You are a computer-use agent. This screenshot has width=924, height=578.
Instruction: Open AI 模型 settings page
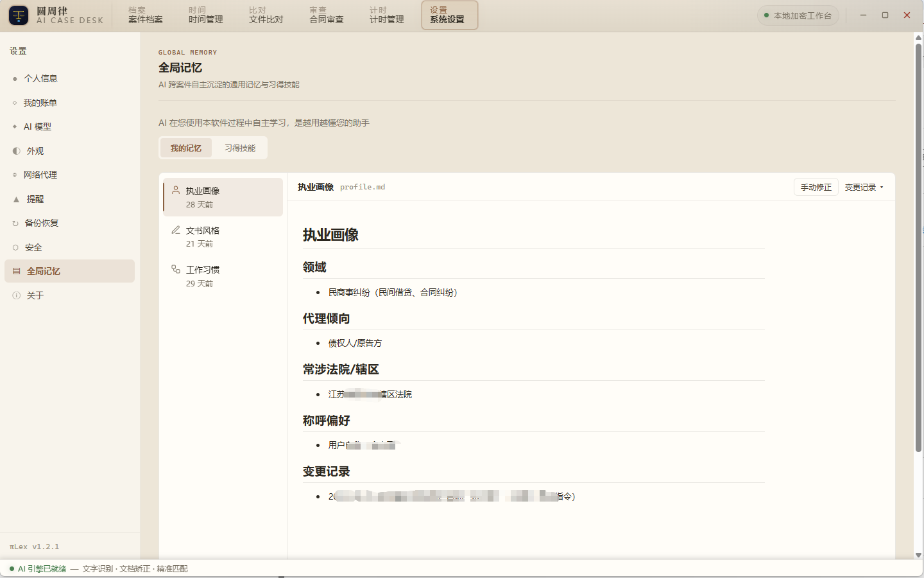[69, 127]
